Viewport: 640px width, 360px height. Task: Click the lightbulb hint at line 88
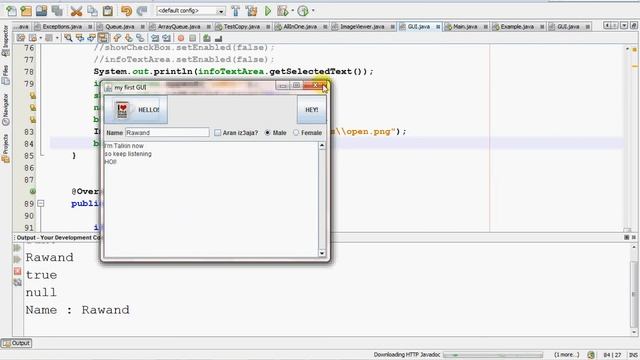point(33,191)
